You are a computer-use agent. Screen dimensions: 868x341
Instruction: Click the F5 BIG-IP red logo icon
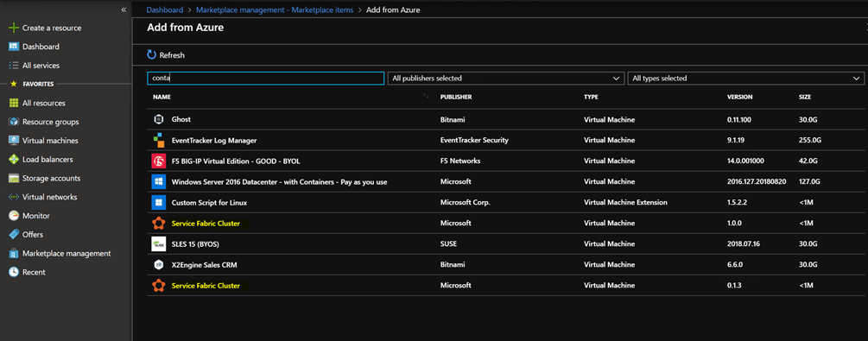pos(158,161)
